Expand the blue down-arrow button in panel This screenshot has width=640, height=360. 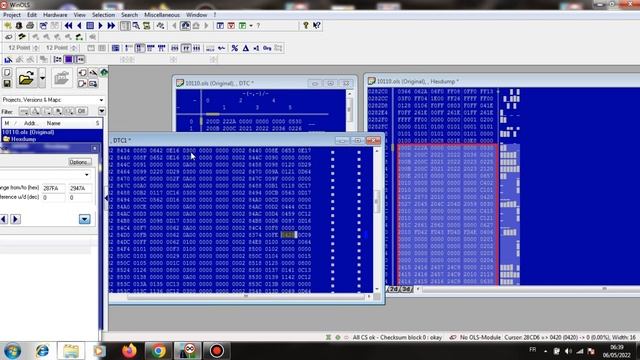click(x=84, y=219)
